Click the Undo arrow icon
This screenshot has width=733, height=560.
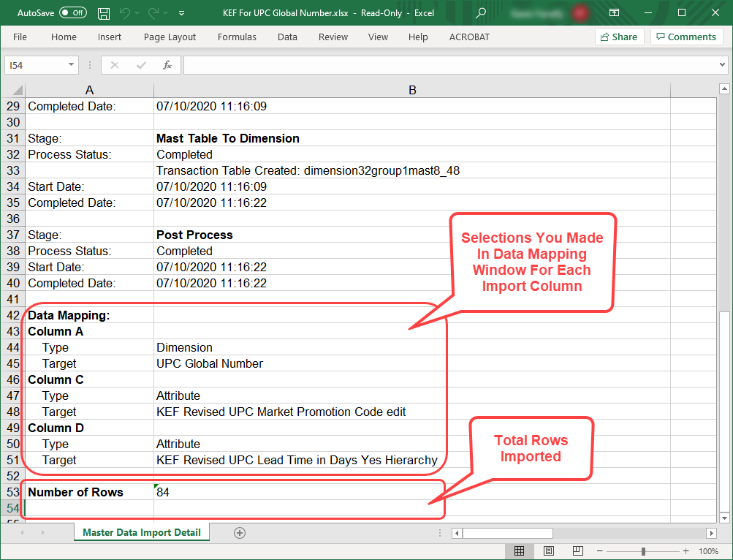tap(124, 13)
